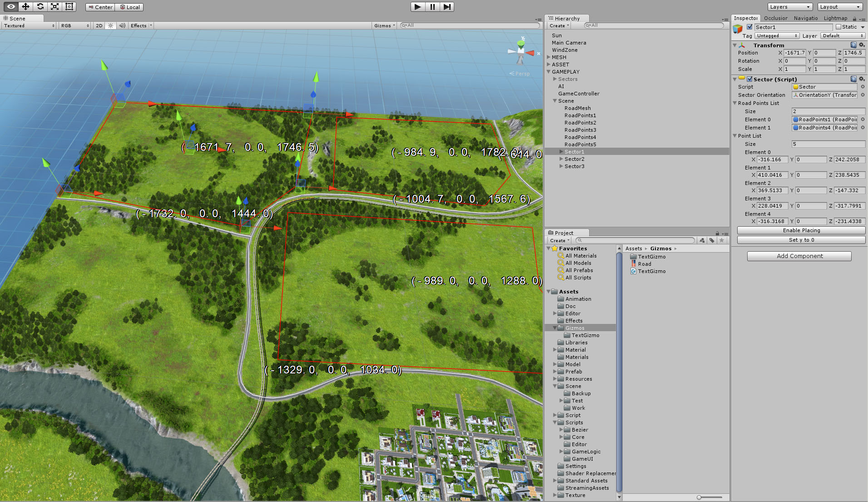The height and width of the screenshot is (502, 868).
Task: Save search star icon in Project
Action: tap(721, 240)
